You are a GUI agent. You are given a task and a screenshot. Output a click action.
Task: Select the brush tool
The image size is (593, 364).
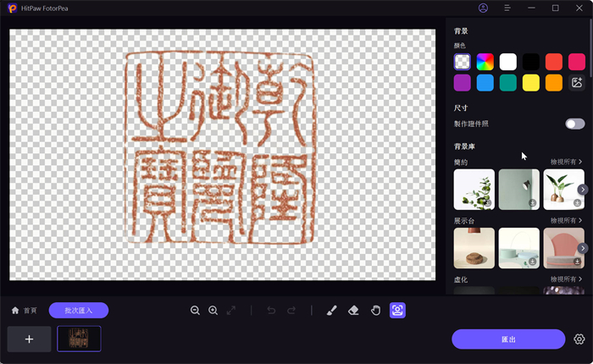tap(332, 311)
